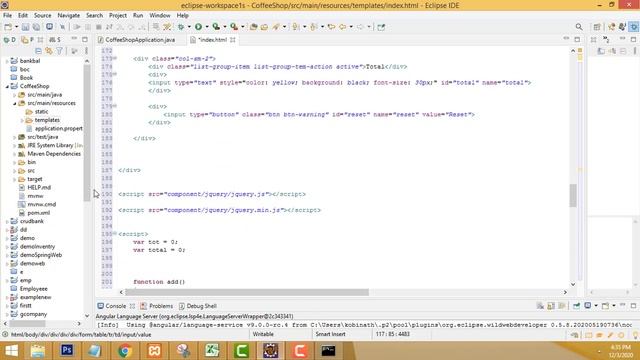The image size is (640, 360).
Task: Collapse the src/main/resources folder
Action: point(14,103)
